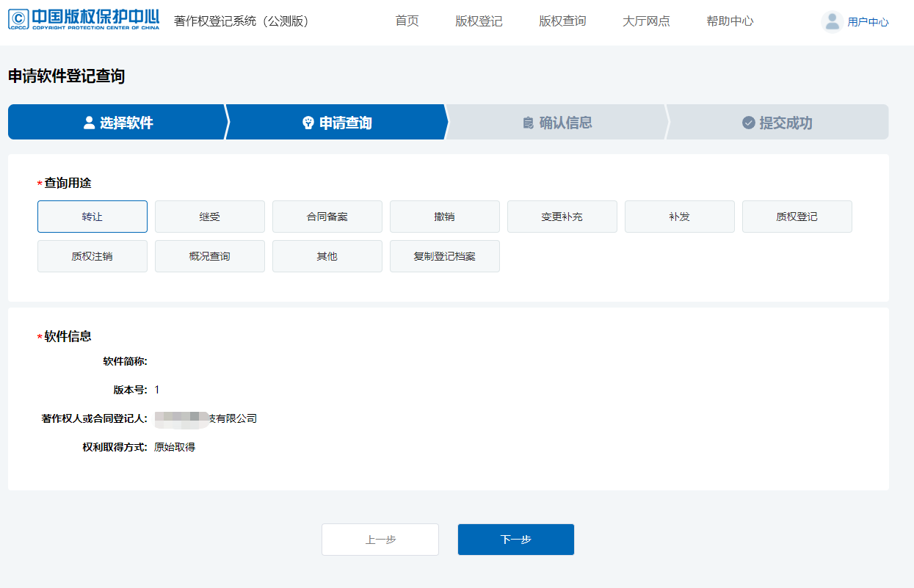The width and height of the screenshot is (914, 588).
Task: Select 合同备案 query purpose option
Action: [x=327, y=217]
